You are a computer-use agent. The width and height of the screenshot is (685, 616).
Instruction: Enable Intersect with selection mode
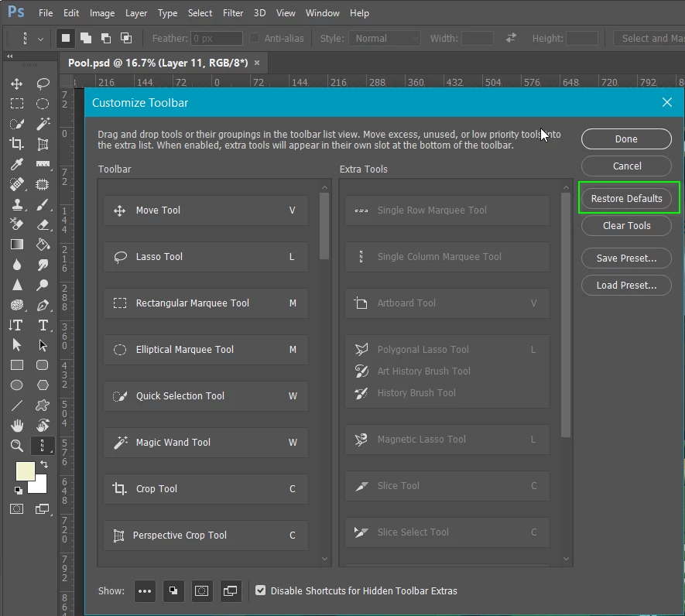pyautogui.click(x=126, y=38)
